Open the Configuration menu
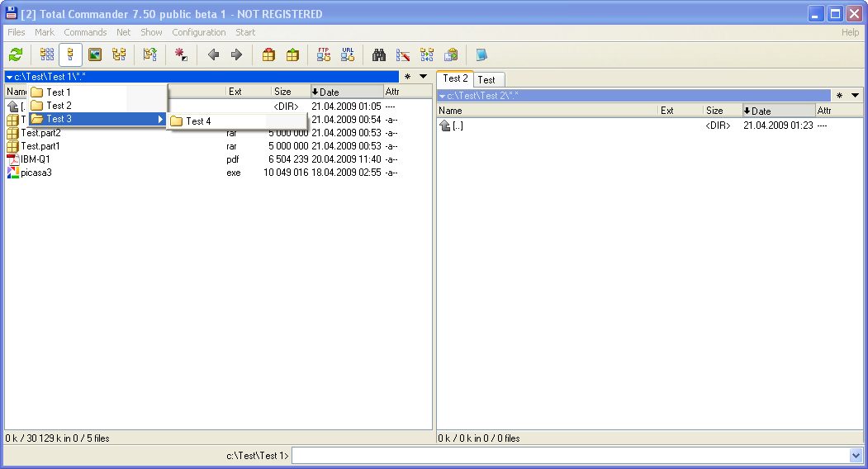868x469 pixels. [199, 32]
